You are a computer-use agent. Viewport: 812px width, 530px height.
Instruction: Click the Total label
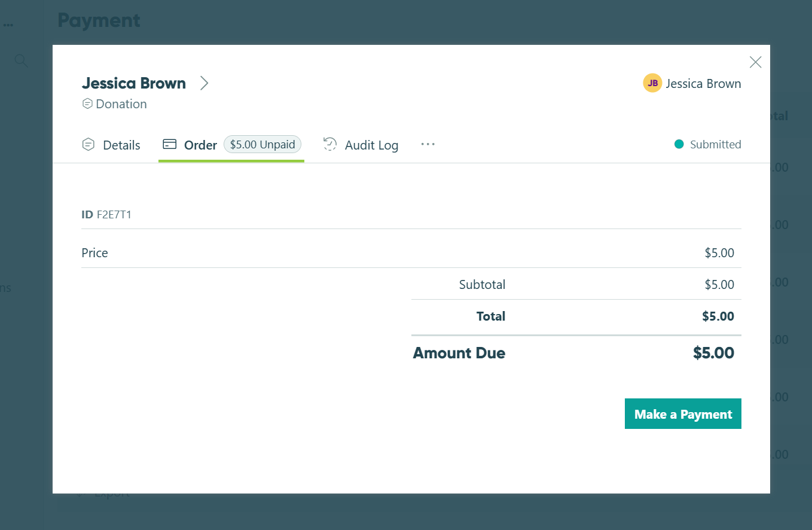click(x=491, y=316)
